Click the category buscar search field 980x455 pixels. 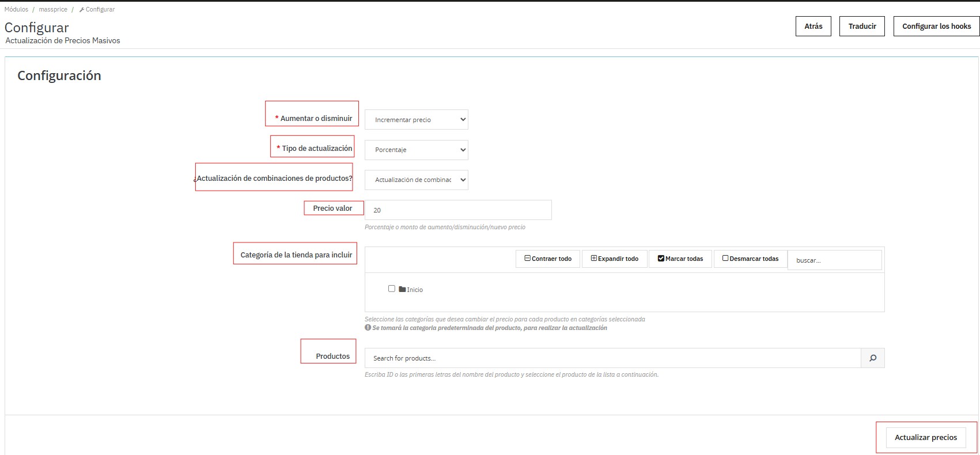click(834, 260)
